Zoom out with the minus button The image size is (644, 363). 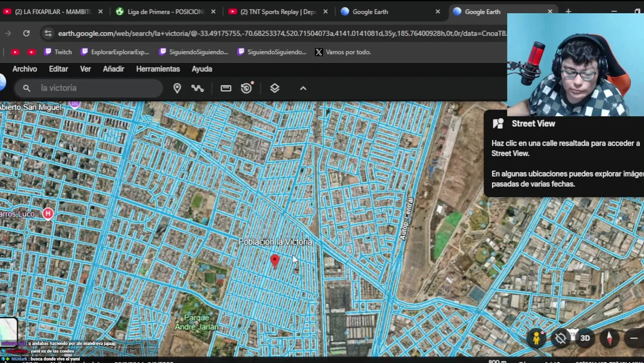pyautogui.click(x=633, y=338)
